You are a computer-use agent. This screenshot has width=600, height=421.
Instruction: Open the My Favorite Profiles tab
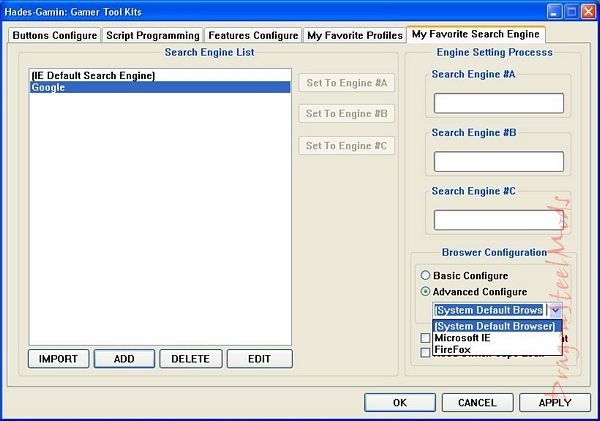354,35
